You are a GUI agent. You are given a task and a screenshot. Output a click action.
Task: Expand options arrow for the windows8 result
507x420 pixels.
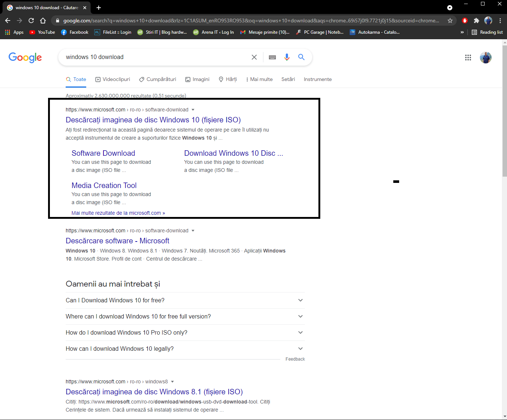pyautogui.click(x=172, y=382)
